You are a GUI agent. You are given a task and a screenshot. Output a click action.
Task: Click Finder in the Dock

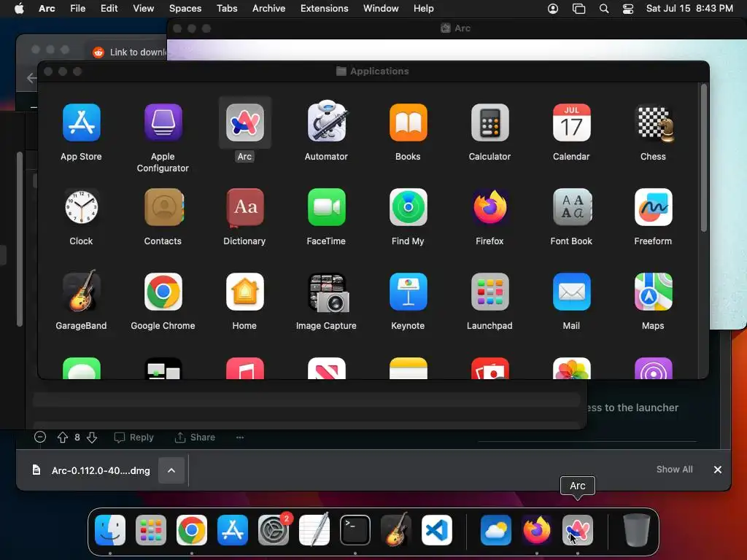(x=110, y=530)
